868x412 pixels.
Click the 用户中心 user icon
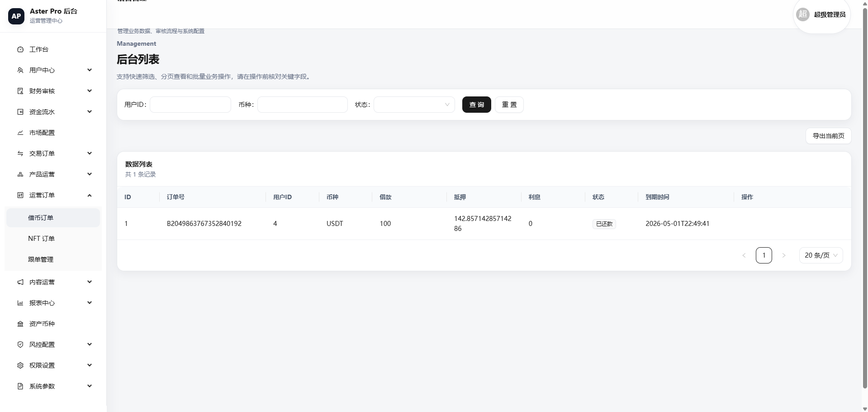[20, 70]
